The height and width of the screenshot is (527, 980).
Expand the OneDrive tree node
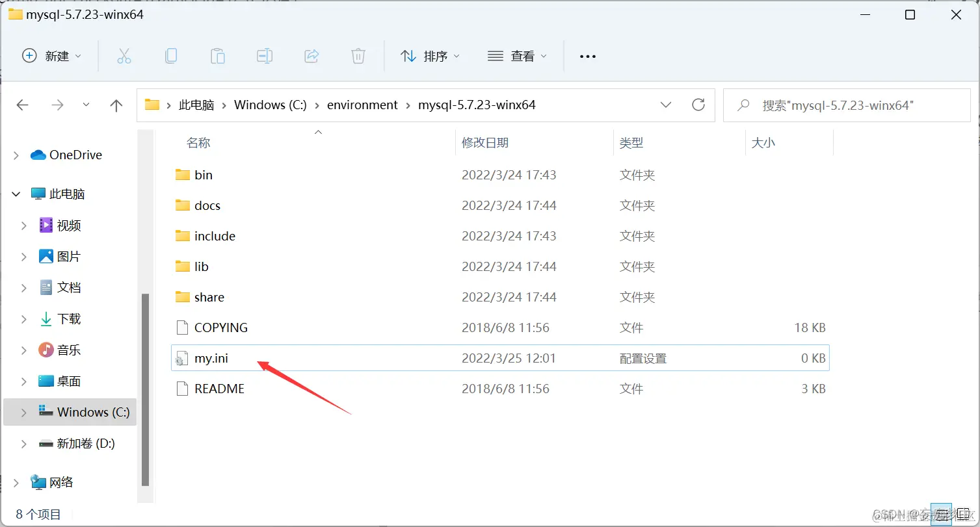pyautogui.click(x=16, y=155)
